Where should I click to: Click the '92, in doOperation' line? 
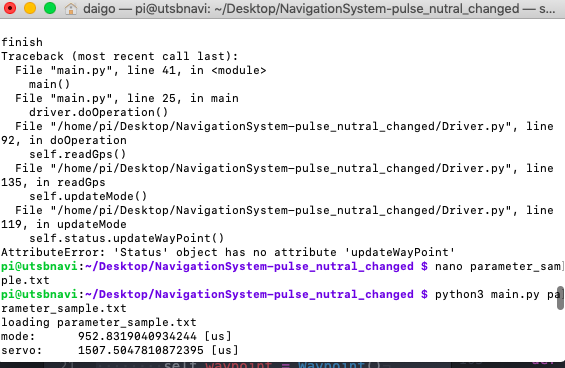pos(64,140)
